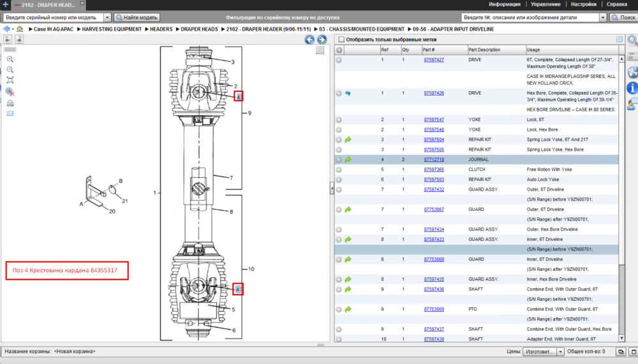
Task: Open diagram toolbar drag handle
Action: pyautogui.click(x=10, y=49)
